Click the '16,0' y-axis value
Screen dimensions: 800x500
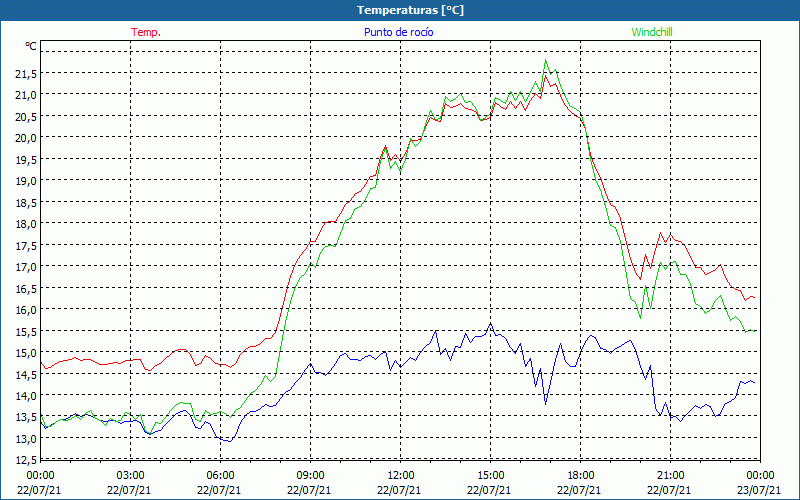click(x=26, y=310)
